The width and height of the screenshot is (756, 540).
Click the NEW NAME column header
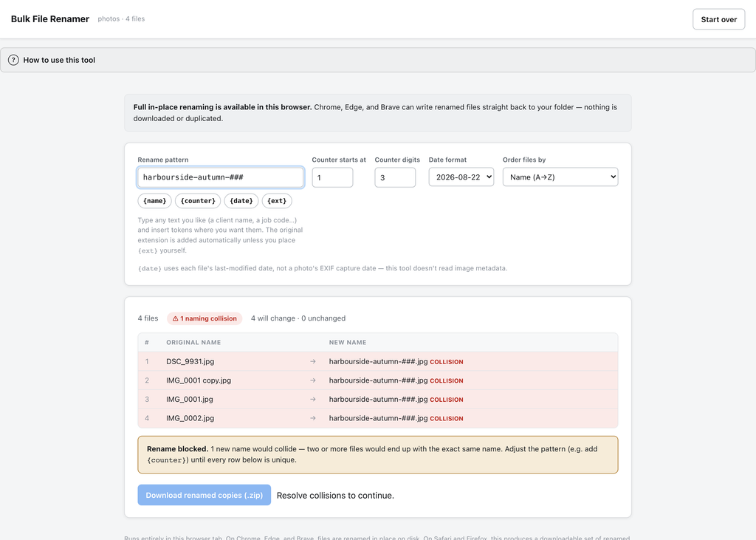tap(348, 342)
